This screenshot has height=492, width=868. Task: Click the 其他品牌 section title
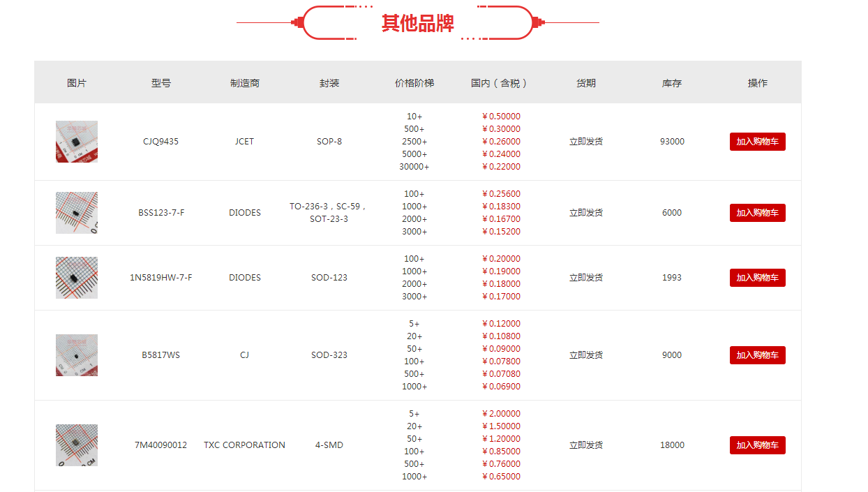[417, 23]
